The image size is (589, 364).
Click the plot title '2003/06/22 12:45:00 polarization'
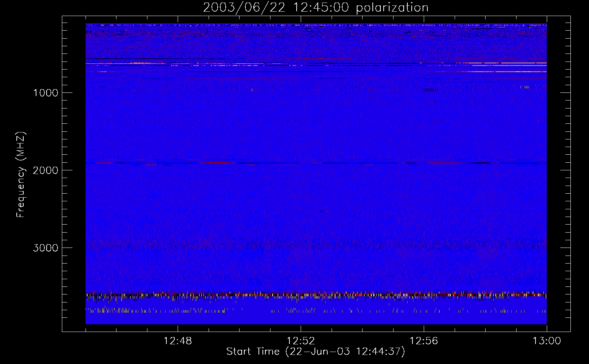pyautogui.click(x=316, y=8)
